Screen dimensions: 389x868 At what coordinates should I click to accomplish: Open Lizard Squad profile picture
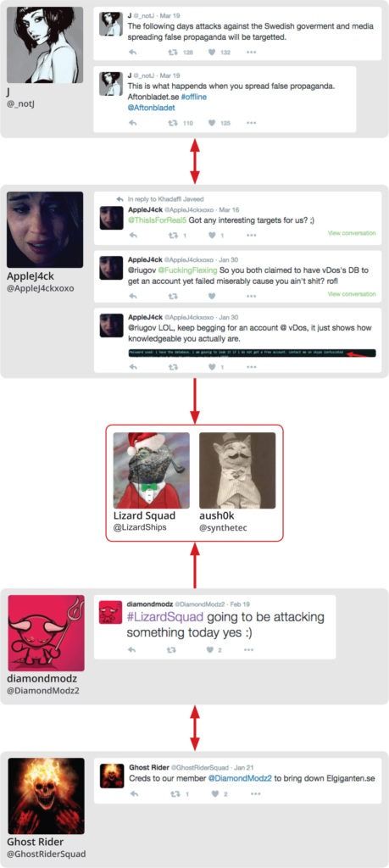[151, 470]
